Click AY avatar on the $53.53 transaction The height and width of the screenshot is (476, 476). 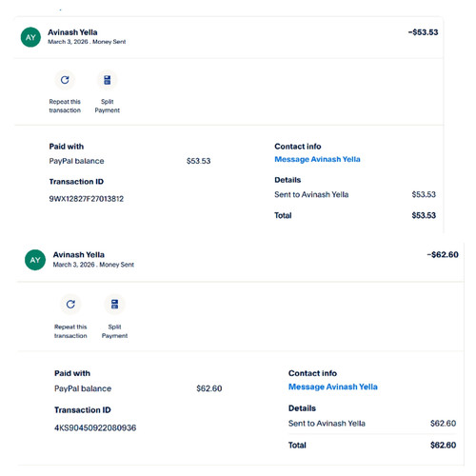click(30, 37)
